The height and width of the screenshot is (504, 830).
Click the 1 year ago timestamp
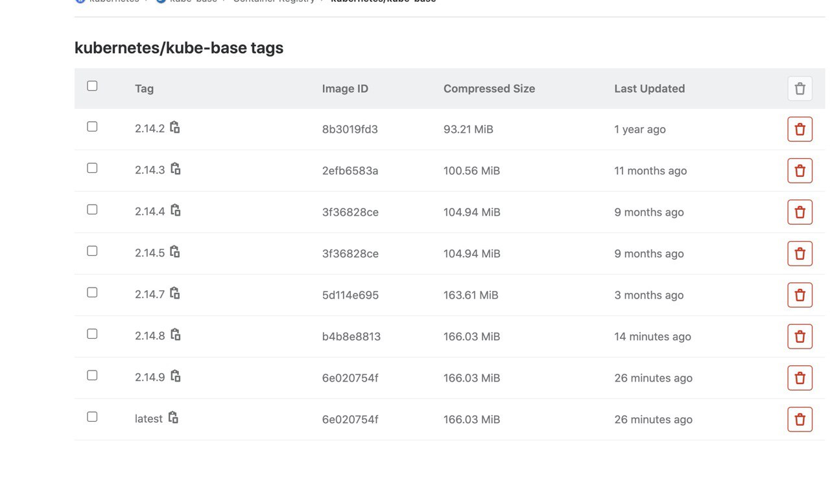click(640, 130)
